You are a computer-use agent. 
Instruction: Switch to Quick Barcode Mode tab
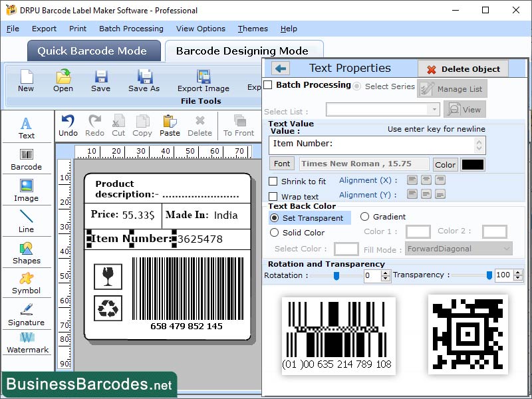click(93, 51)
